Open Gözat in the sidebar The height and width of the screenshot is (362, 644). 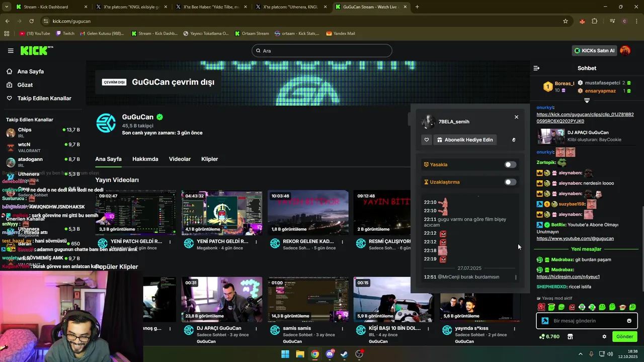coord(25,85)
